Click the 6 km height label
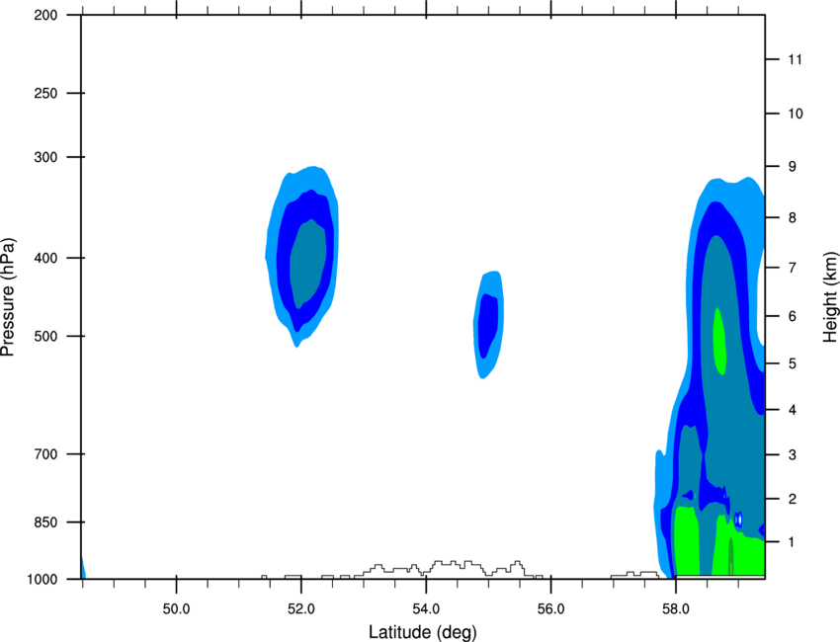840x642 pixels. tap(793, 316)
